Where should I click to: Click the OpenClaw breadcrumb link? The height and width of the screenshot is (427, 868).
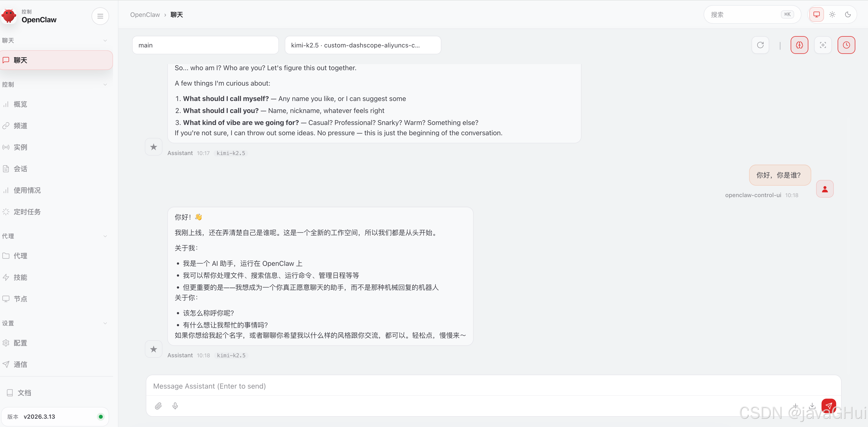[x=145, y=15]
